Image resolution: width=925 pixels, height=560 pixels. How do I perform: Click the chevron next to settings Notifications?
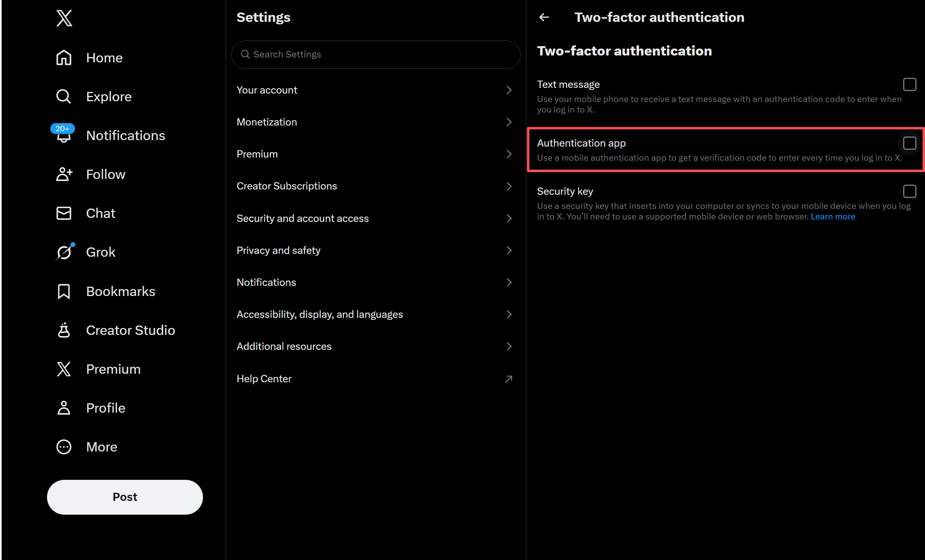point(509,282)
